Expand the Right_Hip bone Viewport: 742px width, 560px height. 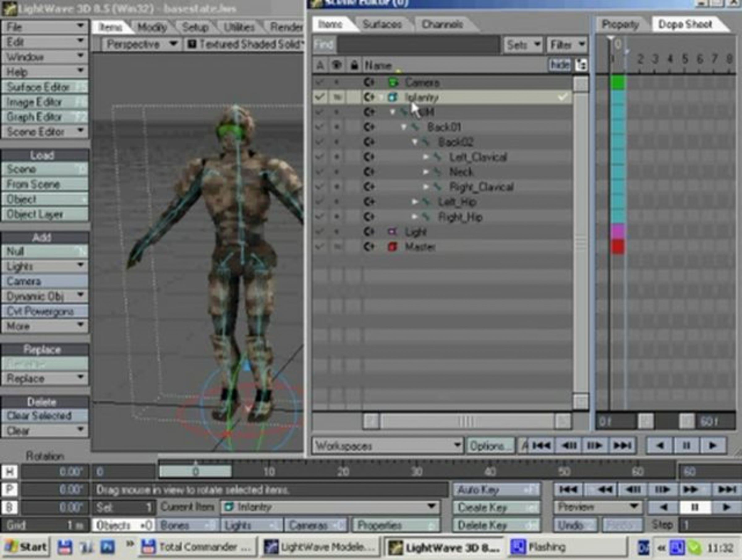click(415, 217)
